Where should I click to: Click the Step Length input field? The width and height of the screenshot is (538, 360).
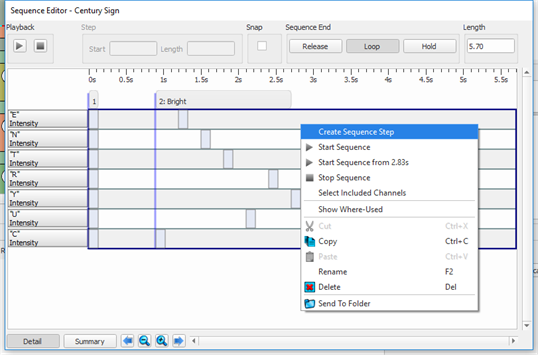tap(211, 49)
